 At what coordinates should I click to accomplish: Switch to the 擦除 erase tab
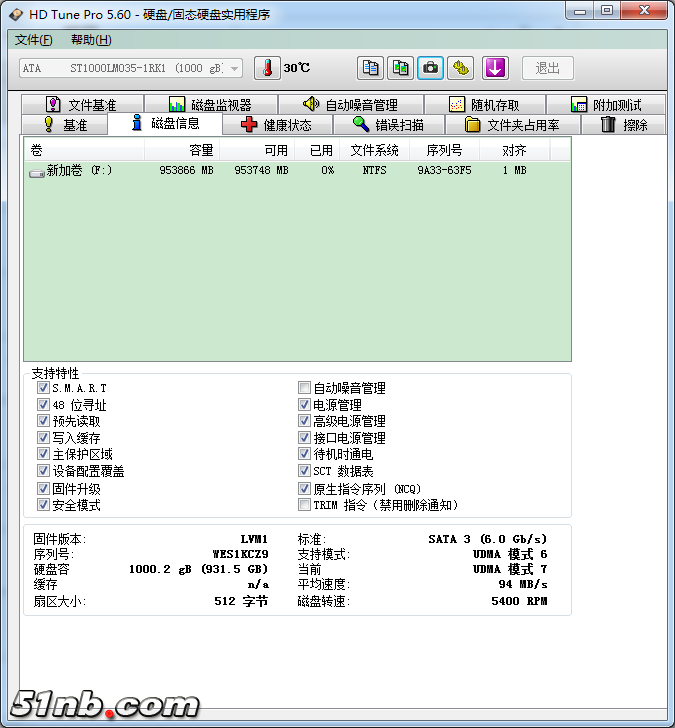pyautogui.click(x=624, y=125)
